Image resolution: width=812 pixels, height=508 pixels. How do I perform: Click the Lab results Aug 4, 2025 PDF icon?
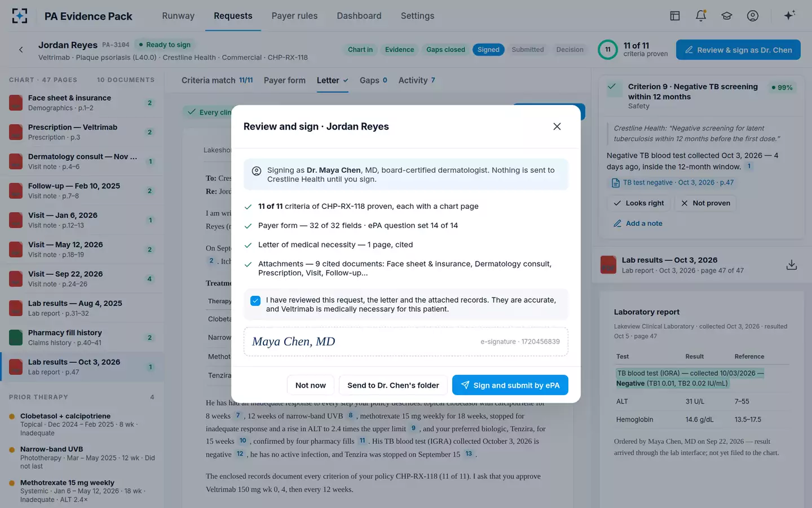coord(16,308)
